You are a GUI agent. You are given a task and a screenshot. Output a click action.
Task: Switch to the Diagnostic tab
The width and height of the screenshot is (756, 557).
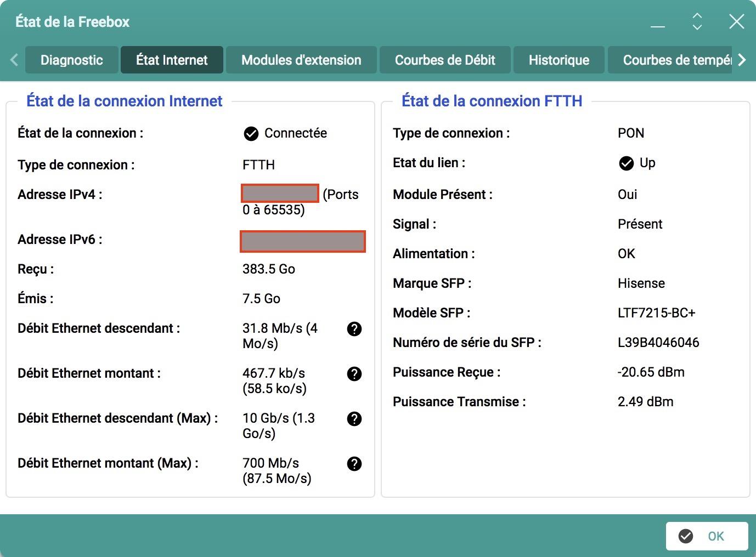pyautogui.click(x=71, y=60)
